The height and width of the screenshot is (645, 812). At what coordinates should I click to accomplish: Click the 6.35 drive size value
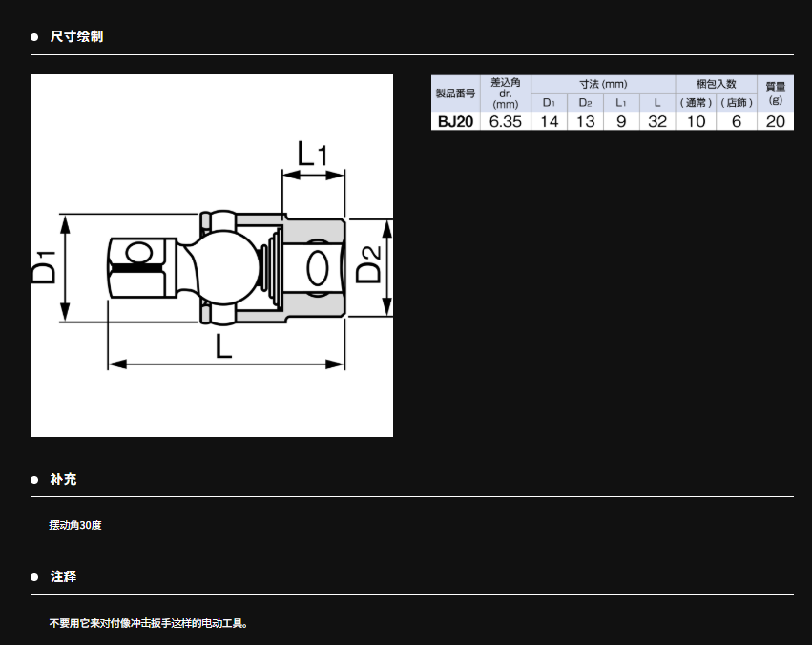(x=505, y=121)
